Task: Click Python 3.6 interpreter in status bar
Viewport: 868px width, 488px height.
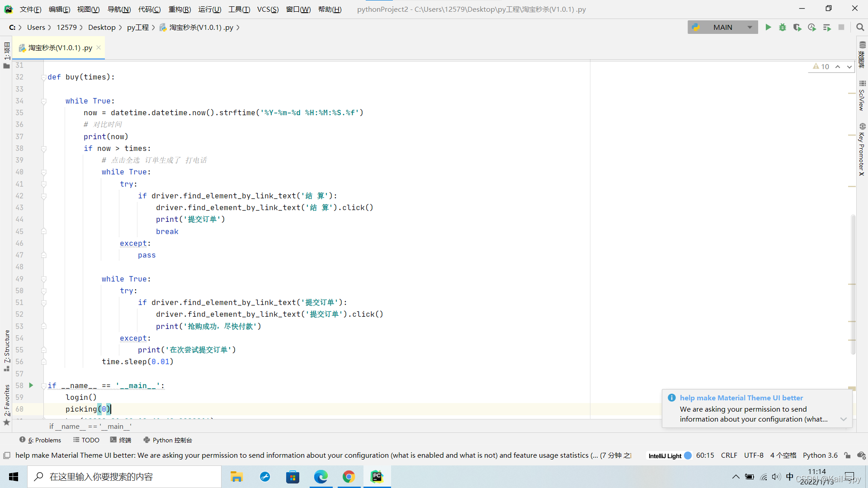Action: coord(820,455)
